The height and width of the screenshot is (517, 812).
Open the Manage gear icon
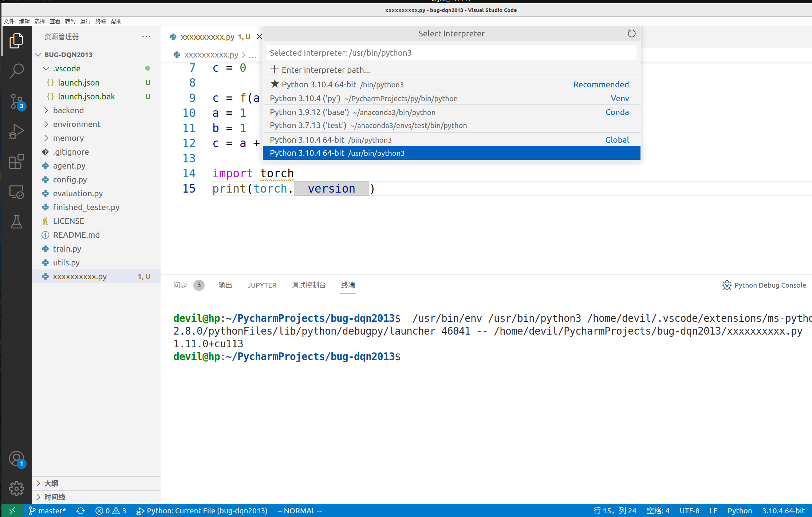pyautogui.click(x=16, y=489)
